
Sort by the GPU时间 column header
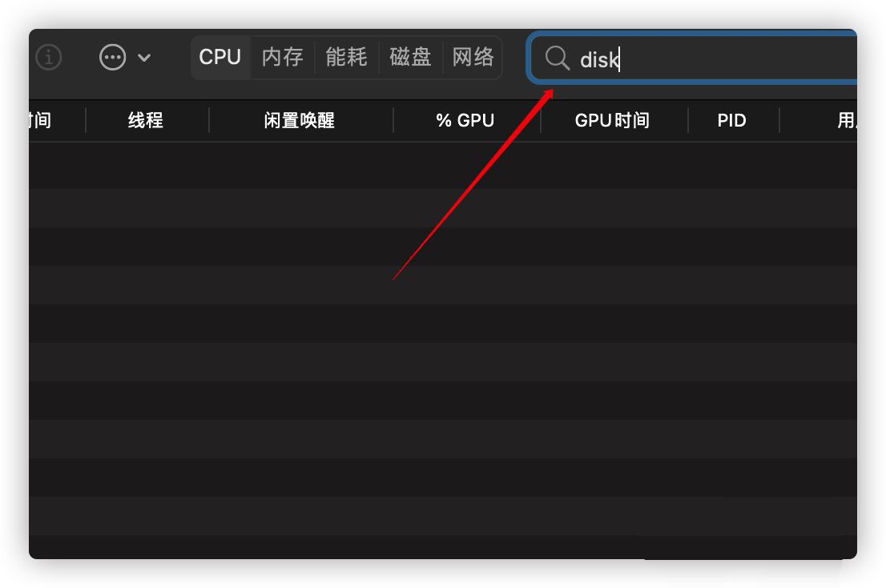pos(613,120)
